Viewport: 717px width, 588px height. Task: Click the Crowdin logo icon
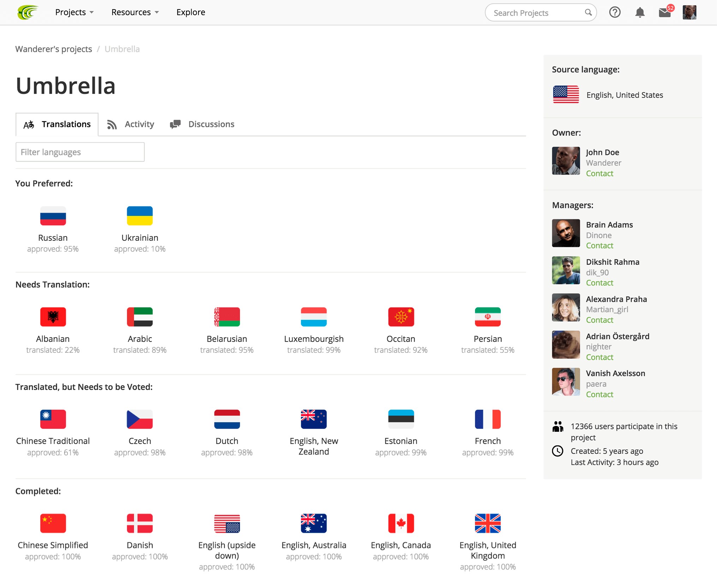[27, 12]
